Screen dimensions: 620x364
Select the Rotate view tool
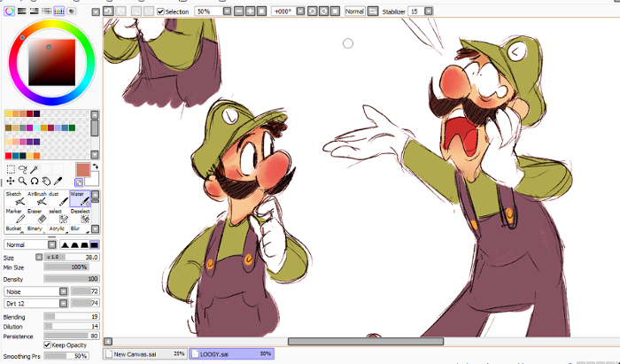click(35, 182)
